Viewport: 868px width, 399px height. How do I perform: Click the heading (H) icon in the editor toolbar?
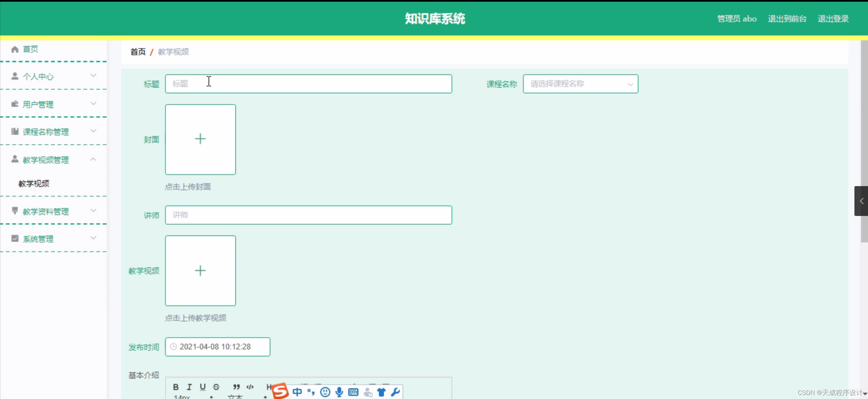point(269,387)
